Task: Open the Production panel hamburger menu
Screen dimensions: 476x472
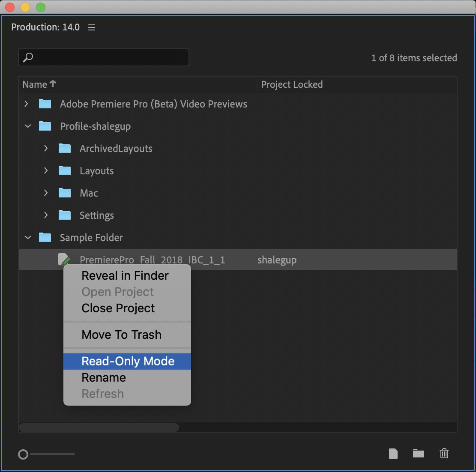Action: (92, 27)
